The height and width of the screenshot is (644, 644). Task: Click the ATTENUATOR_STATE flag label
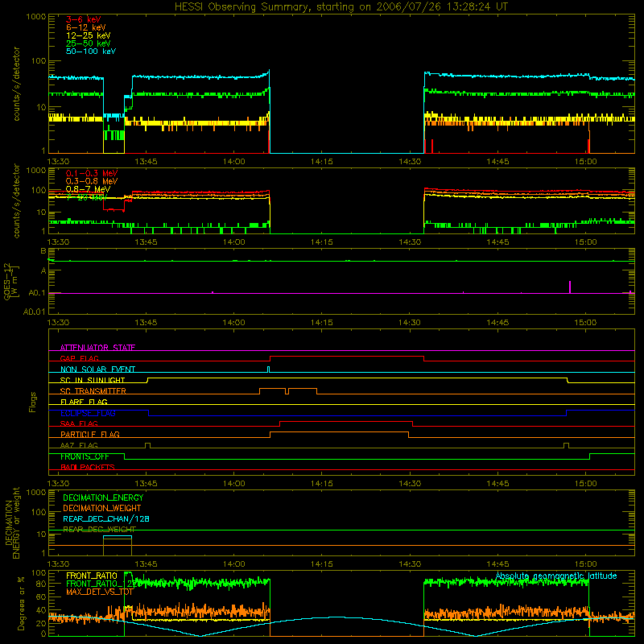click(x=97, y=348)
